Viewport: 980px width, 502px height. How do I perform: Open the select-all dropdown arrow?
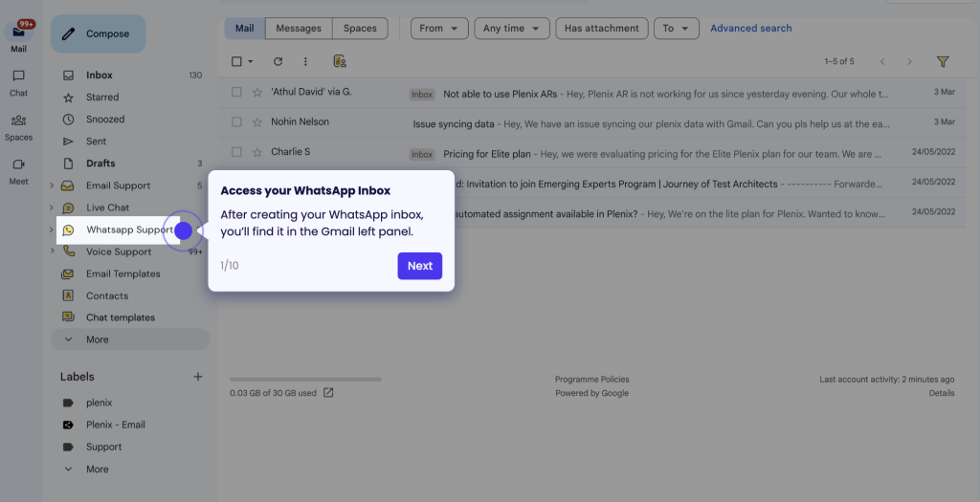(251, 61)
